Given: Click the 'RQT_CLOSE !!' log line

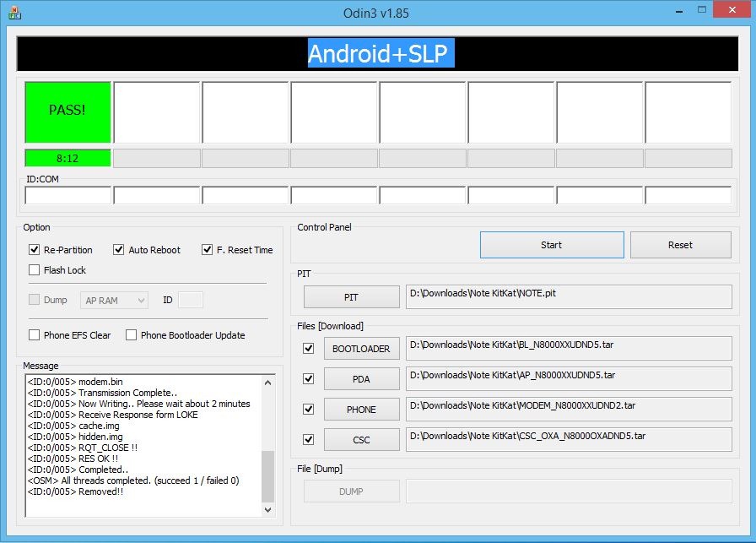Looking at the screenshot, I should click(83, 448).
